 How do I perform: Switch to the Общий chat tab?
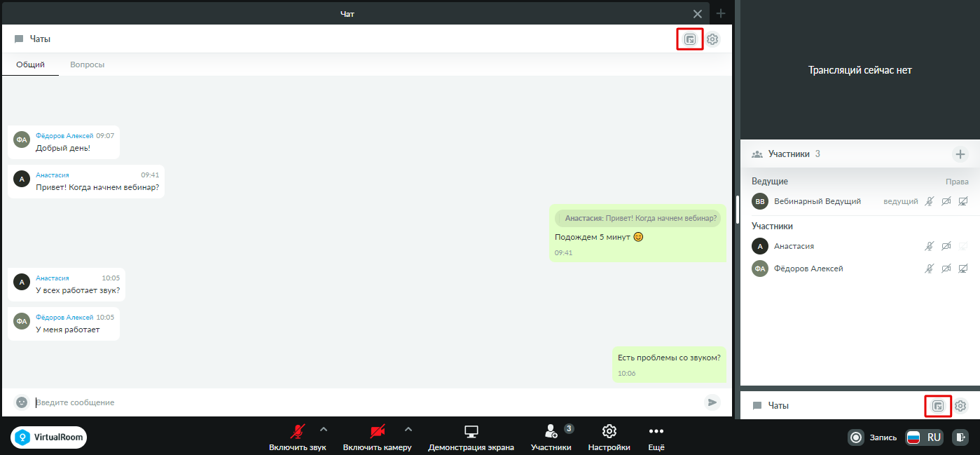pyautogui.click(x=31, y=64)
